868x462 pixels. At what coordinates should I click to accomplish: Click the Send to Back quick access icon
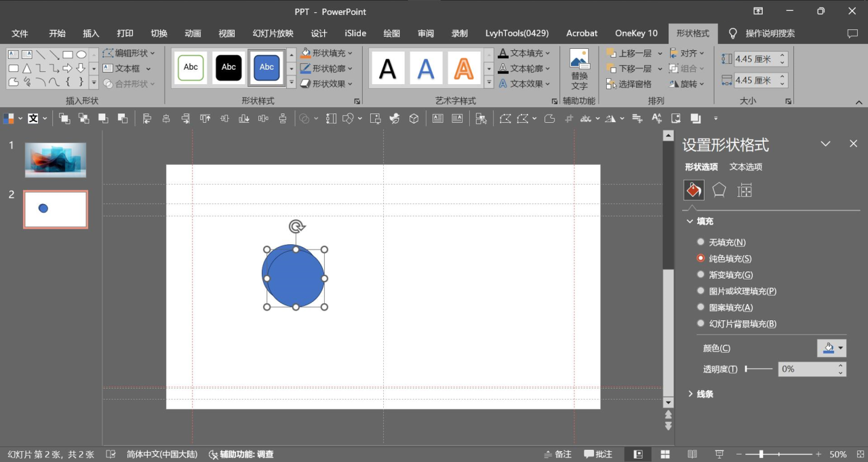[84, 118]
